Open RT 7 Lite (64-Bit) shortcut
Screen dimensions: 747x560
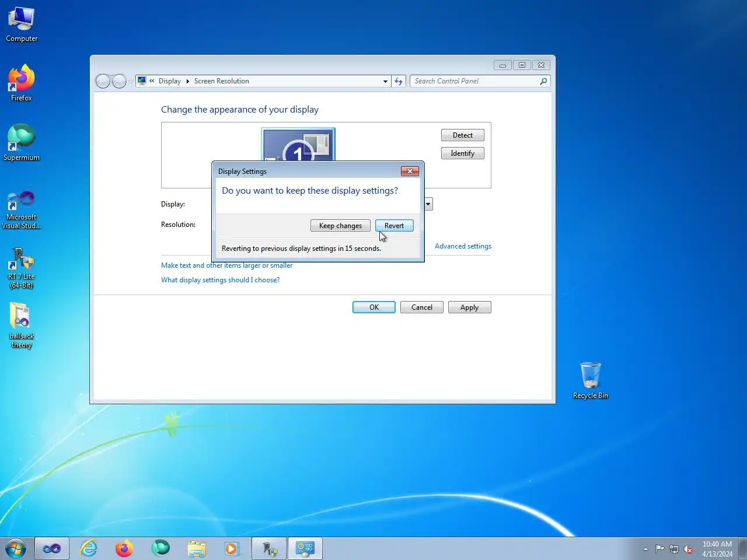click(22, 268)
